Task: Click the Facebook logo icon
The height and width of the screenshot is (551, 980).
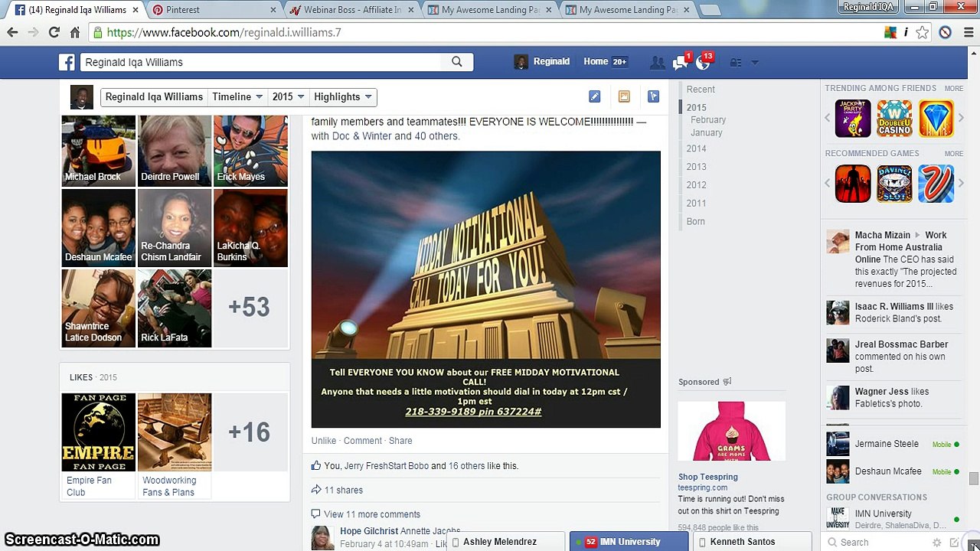Action: (x=67, y=62)
